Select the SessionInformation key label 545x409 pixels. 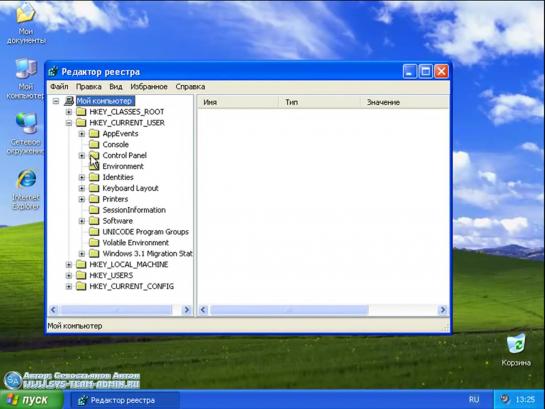(134, 210)
